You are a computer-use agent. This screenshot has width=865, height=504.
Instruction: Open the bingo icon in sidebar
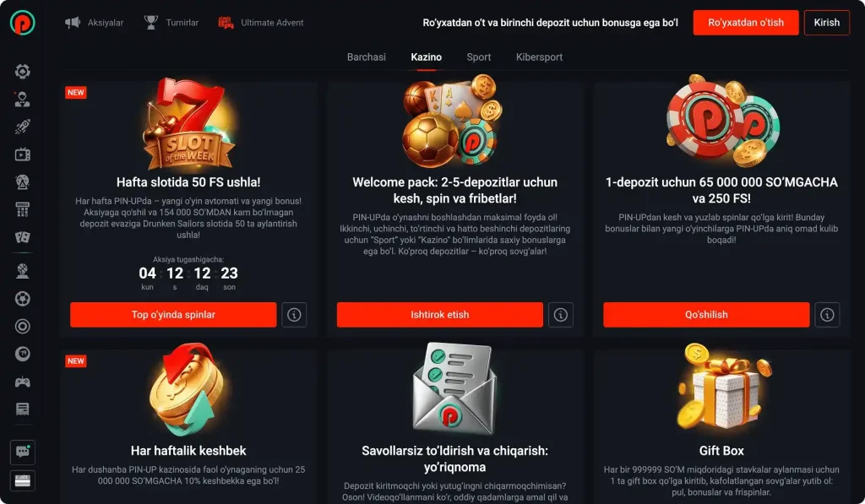pos(22,209)
